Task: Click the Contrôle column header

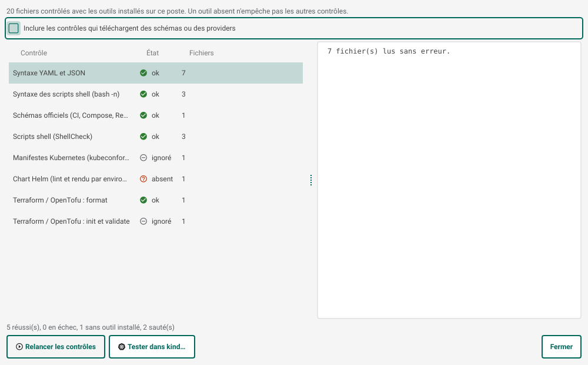Action: 34,53
